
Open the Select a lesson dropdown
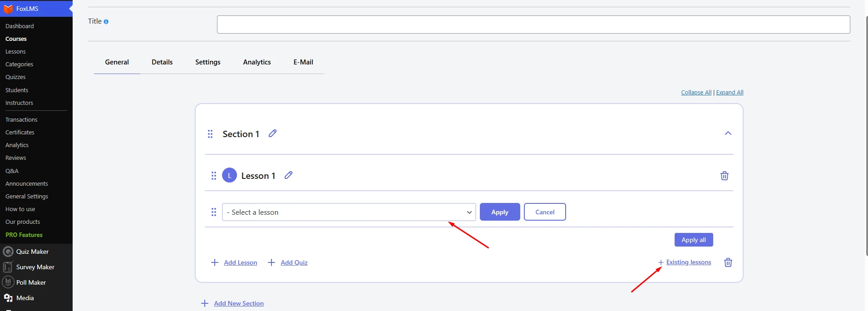(x=349, y=212)
